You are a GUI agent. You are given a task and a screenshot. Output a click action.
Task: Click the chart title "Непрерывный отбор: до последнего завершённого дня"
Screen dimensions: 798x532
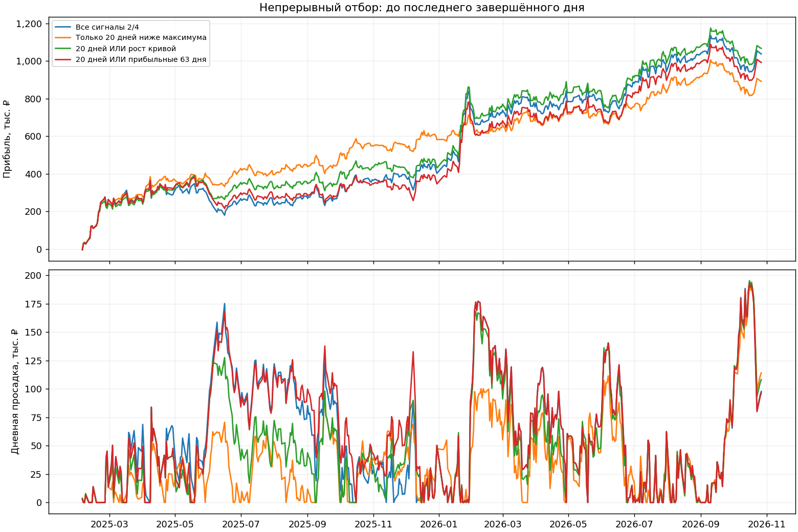(x=422, y=8)
